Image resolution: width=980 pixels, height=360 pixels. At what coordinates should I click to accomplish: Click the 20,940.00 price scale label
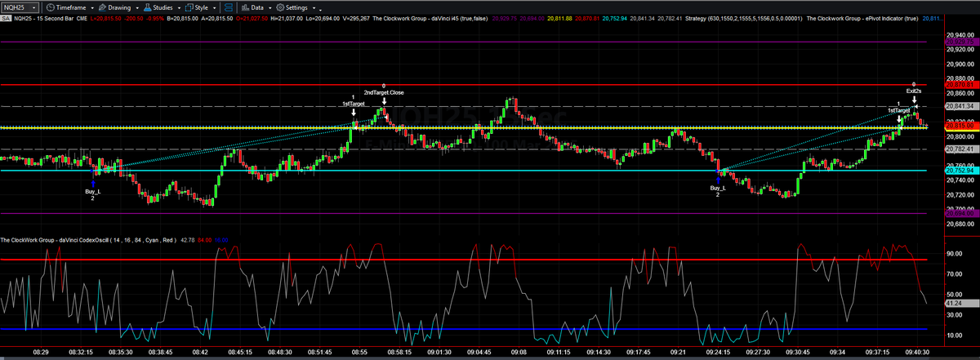tap(961, 35)
